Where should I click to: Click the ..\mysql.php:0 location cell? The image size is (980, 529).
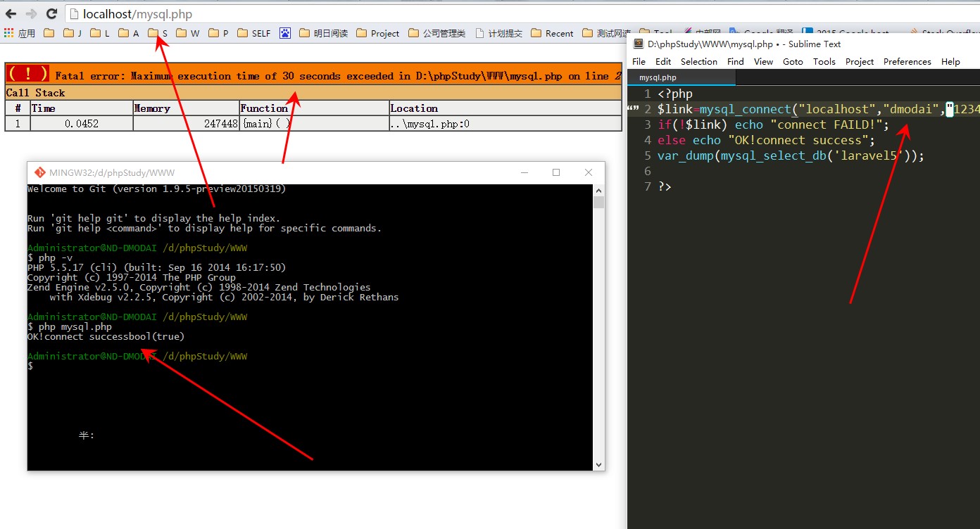click(505, 124)
